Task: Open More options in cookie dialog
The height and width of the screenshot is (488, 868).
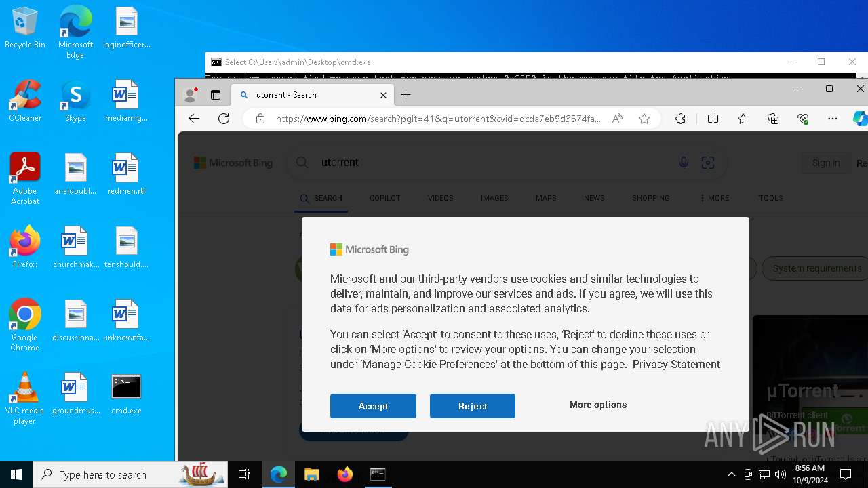Action: tap(598, 405)
